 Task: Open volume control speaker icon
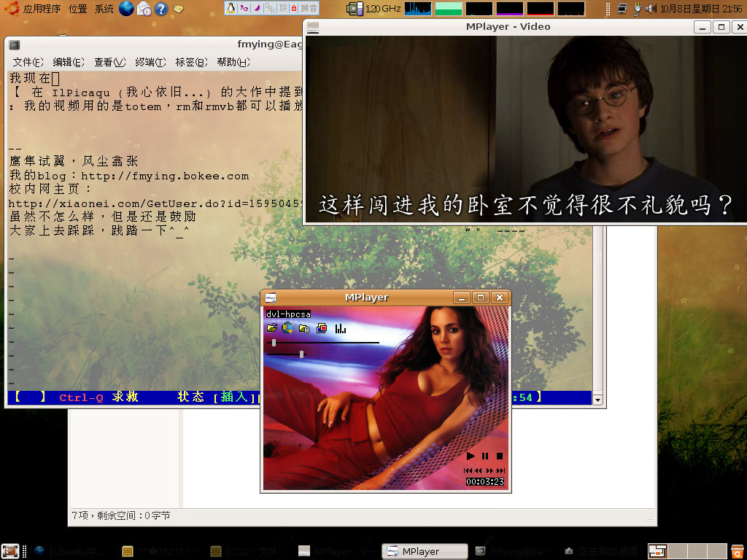tap(650, 9)
